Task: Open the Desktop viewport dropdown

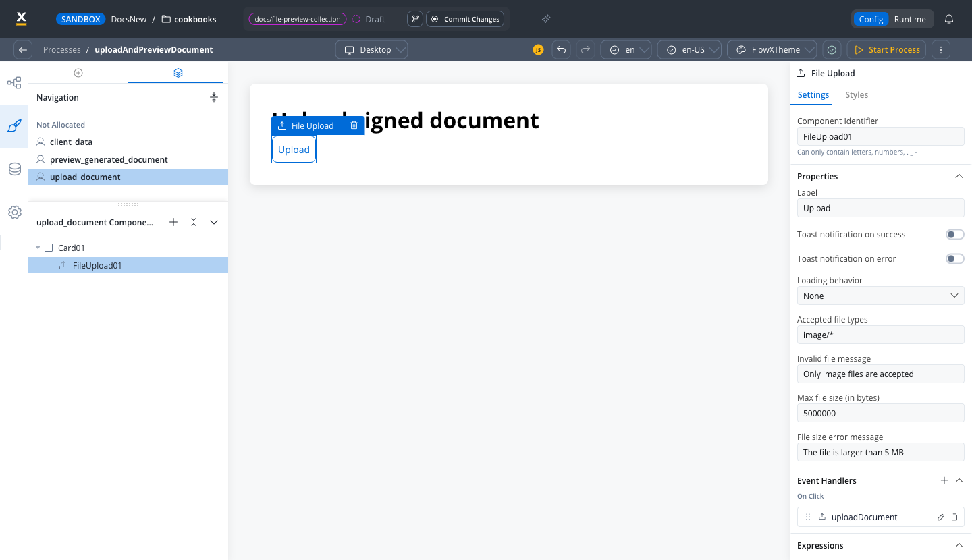Action: [372, 50]
